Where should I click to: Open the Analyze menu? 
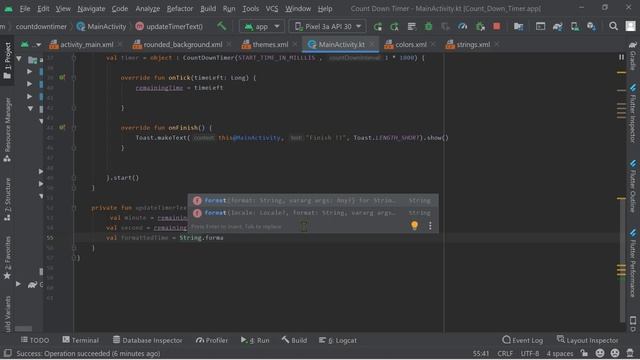pyautogui.click(x=148, y=8)
